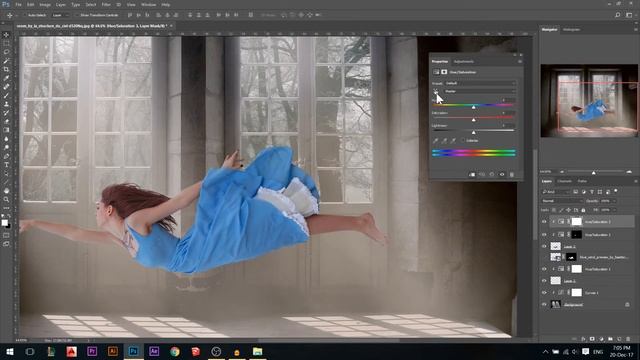Image resolution: width=640 pixels, height=360 pixels.
Task: Hide Layer 2 with its eye icon
Action: click(x=544, y=247)
